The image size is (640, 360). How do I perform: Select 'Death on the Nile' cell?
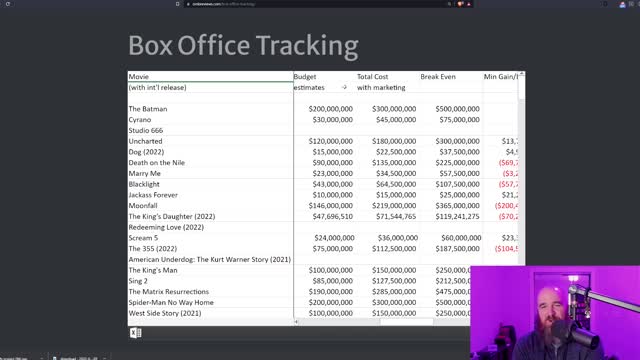(x=211, y=162)
